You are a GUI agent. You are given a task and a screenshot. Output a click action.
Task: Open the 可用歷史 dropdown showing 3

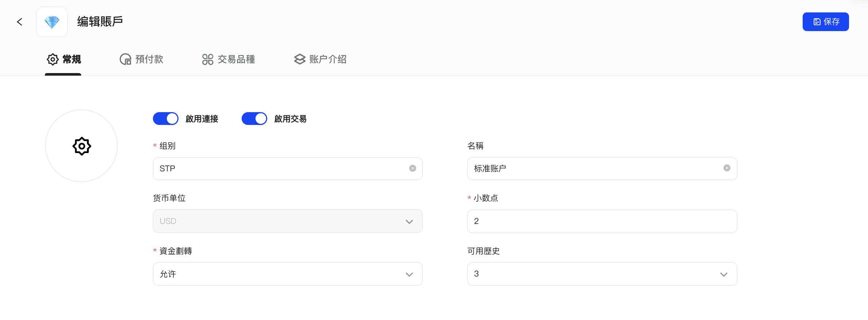tap(602, 274)
